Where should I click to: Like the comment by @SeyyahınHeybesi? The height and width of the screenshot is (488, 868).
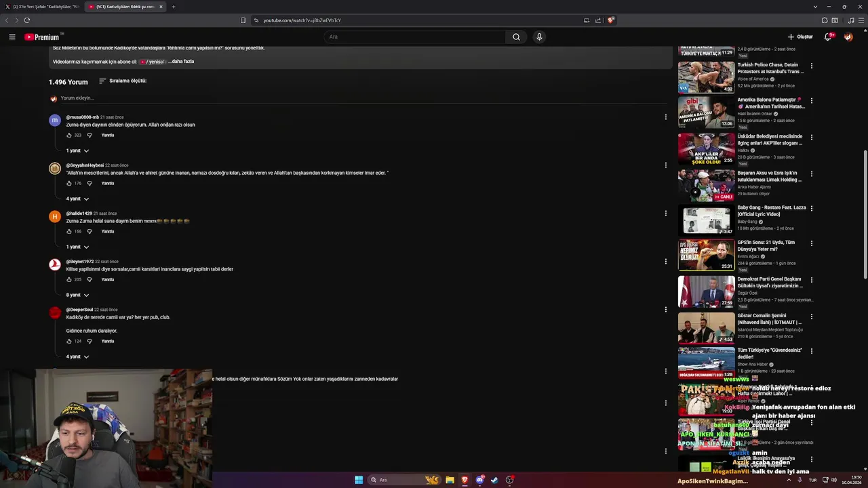tap(69, 183)
